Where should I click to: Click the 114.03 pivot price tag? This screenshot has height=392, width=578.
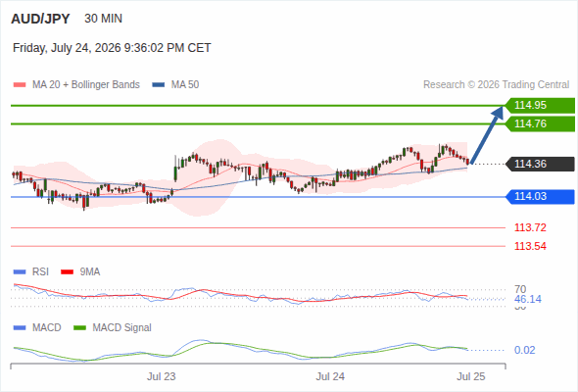(540, 197)
